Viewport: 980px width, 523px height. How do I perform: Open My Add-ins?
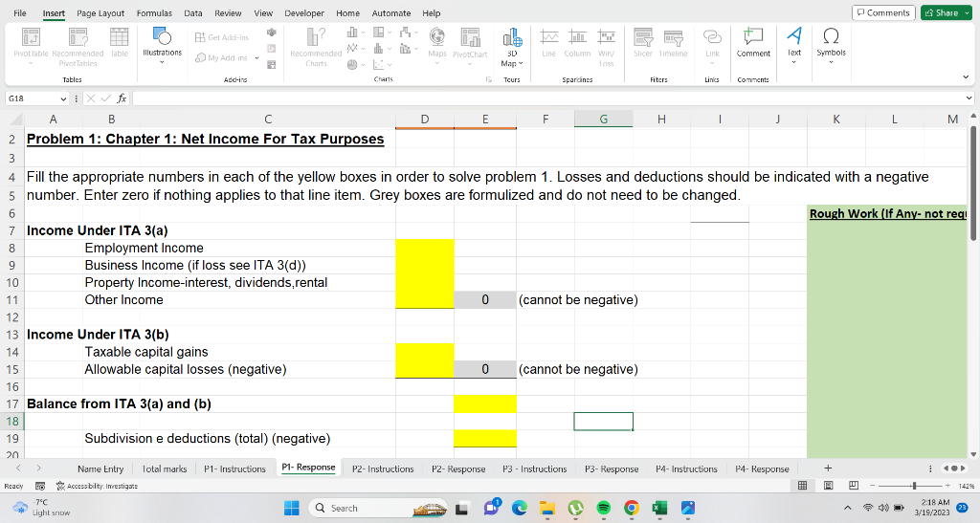tap(222, 58)
